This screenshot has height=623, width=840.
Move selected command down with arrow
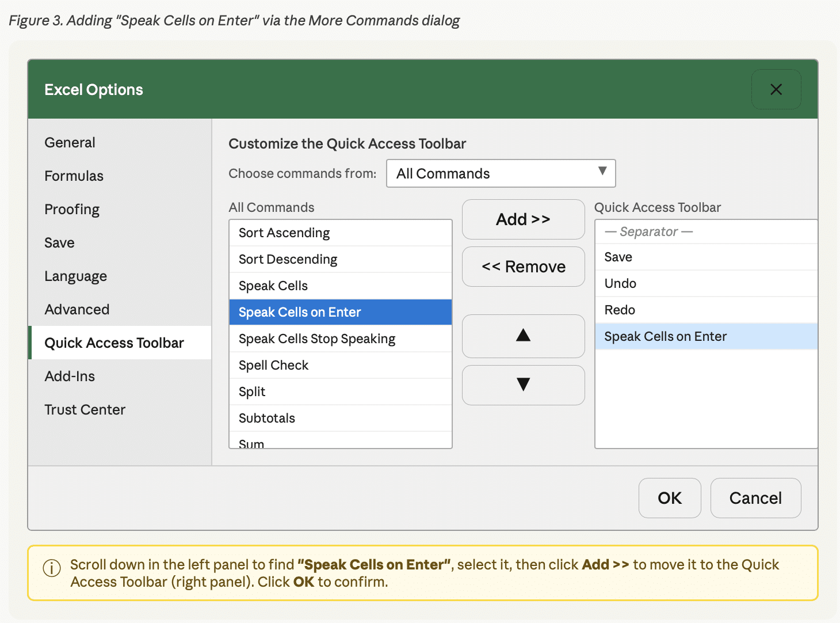point(524,385)
